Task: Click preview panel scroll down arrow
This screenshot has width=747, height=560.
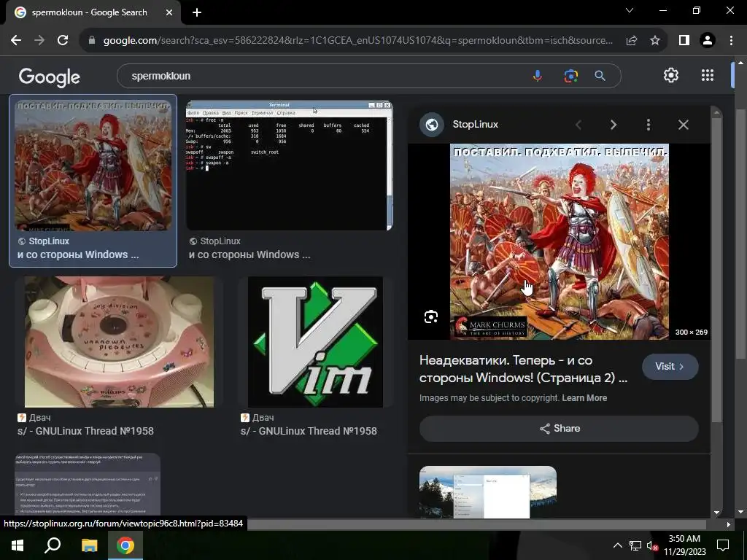Action: [716, 513]
